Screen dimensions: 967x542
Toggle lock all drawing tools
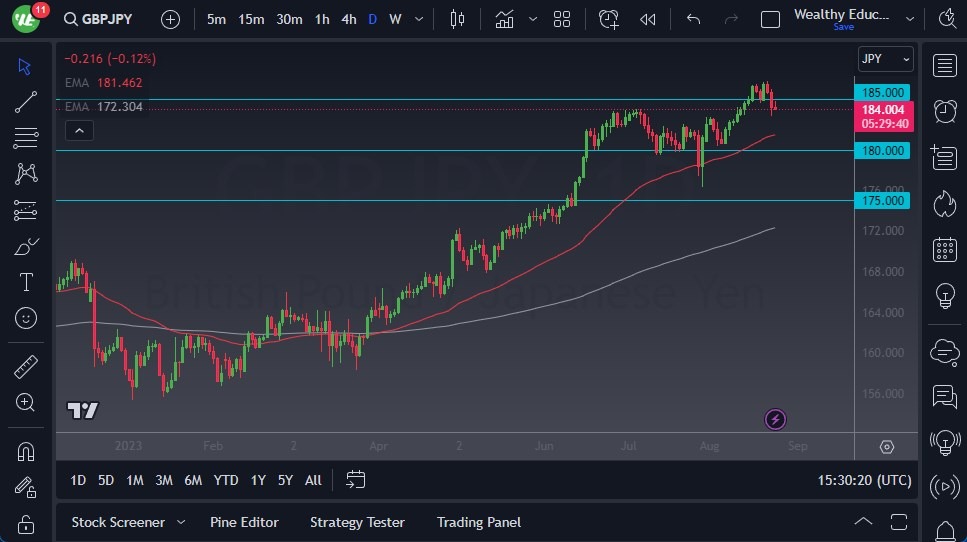[26, 524]
